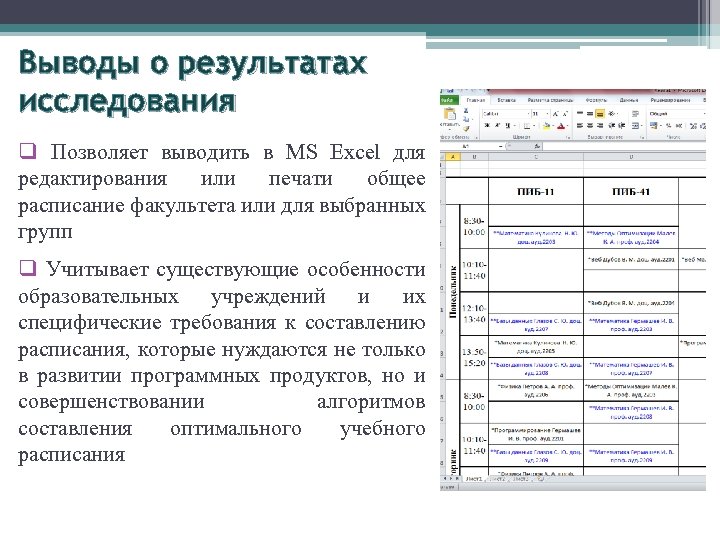
Task: Click the Center horizontal alignment icon
Action: [x=590, y=125]
